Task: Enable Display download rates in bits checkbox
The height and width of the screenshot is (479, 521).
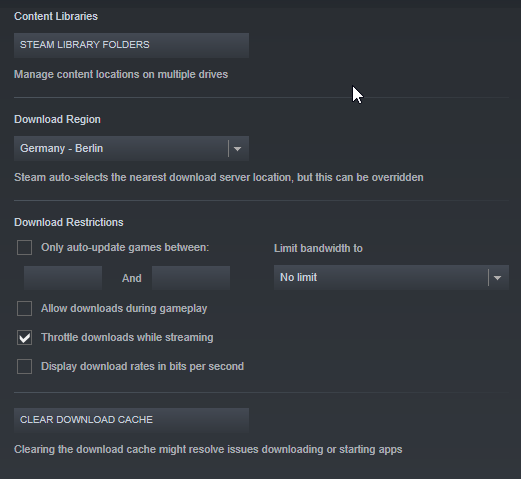Action: [x=24, y=366]
